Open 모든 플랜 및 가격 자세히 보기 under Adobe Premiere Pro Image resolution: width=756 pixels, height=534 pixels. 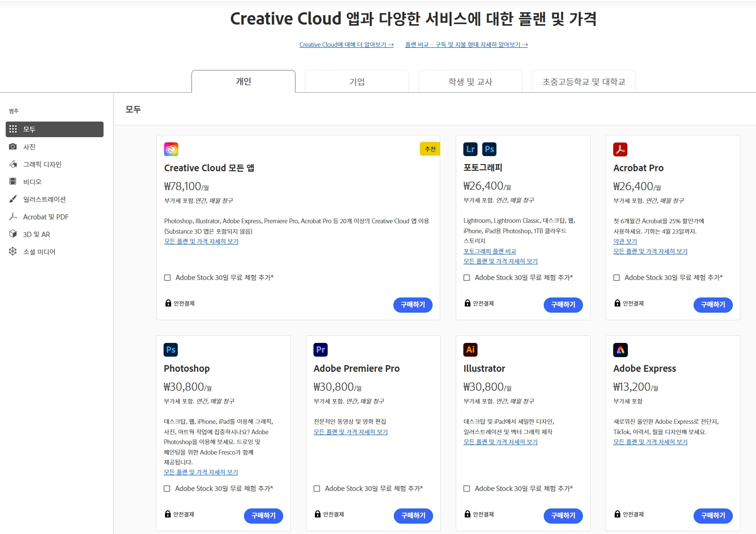[x=350, y=432]
